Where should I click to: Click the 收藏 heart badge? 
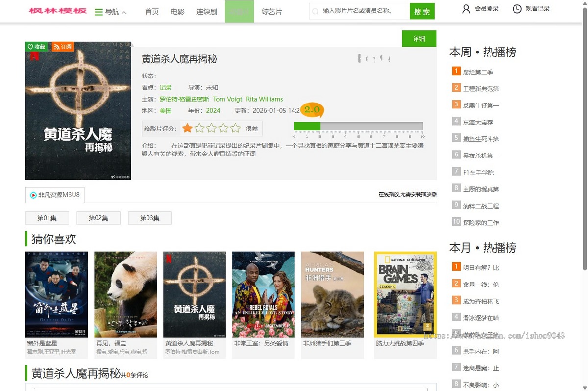pyautogui.click(x=37, y=47)
